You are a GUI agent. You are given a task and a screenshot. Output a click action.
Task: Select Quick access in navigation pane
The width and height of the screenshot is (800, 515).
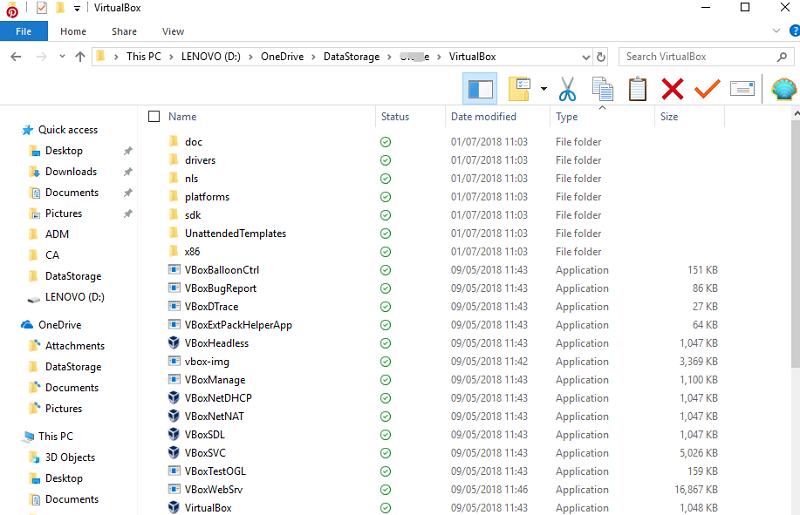68,130
